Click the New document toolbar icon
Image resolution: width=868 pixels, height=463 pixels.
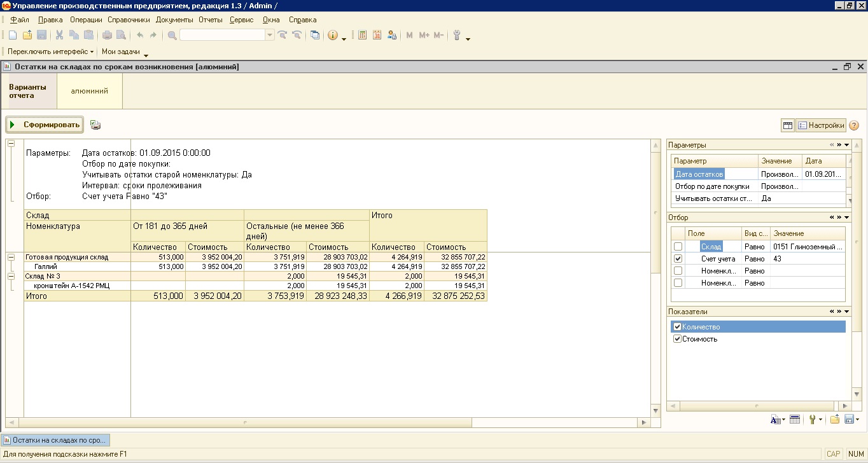coord(13,36)
